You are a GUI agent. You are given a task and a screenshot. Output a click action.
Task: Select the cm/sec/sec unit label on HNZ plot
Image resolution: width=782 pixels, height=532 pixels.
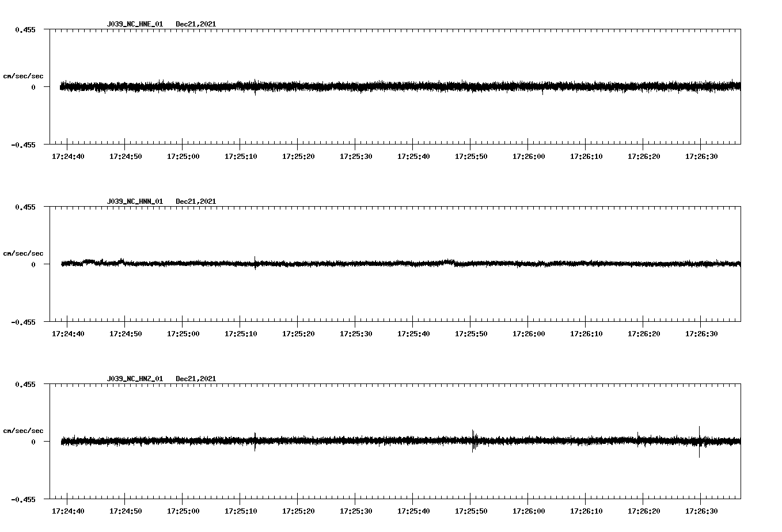click(x=24, y=431)
